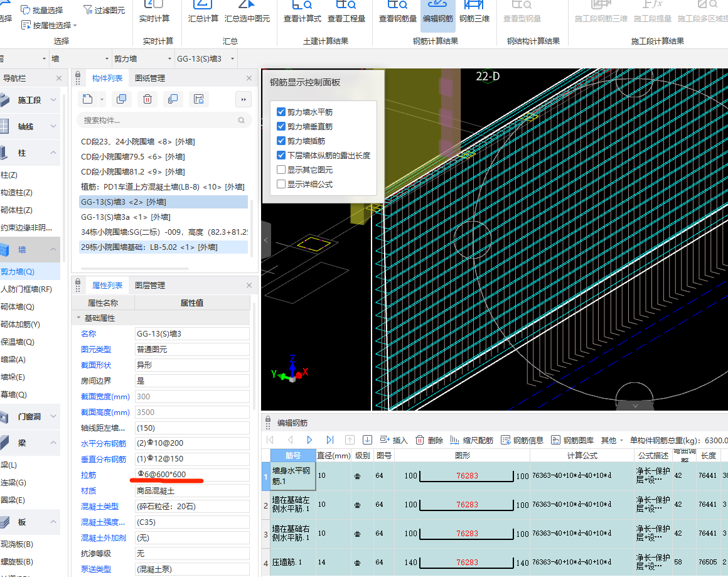Click 批量选择 tool
This screenshot has height=577, width=728.
tap(42, 10)
